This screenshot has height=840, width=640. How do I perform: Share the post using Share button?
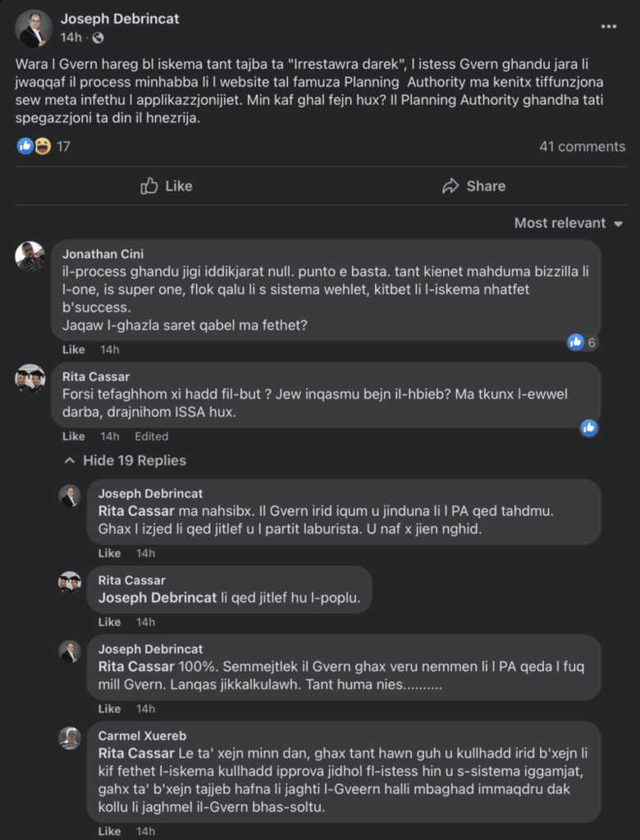tap(473, 186)
